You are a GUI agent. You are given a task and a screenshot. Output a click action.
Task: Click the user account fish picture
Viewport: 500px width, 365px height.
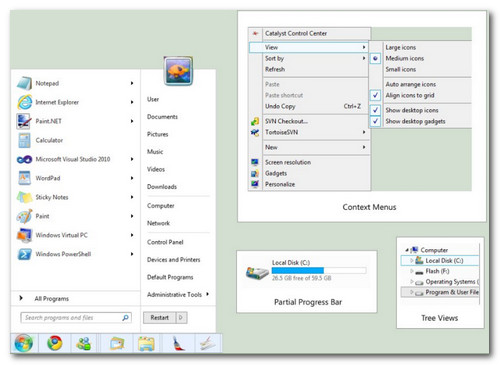(178, 71)
